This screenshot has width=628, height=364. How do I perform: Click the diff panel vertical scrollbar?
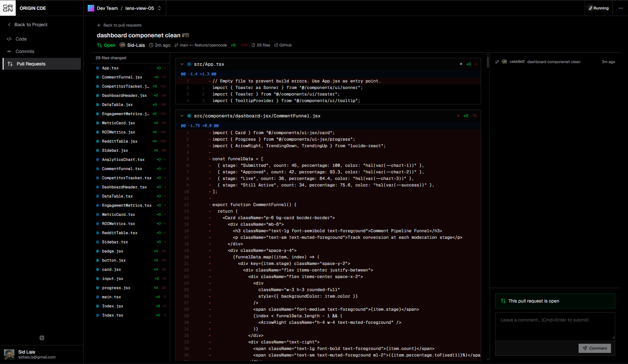click(488, 61)
